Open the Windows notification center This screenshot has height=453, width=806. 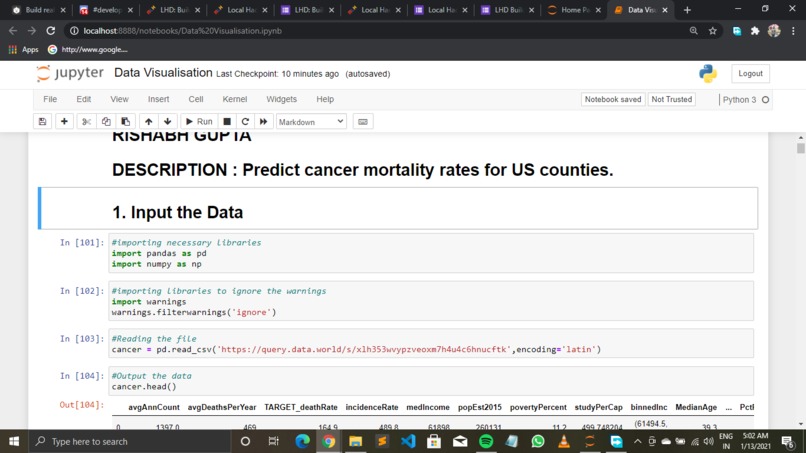(788, 441)
